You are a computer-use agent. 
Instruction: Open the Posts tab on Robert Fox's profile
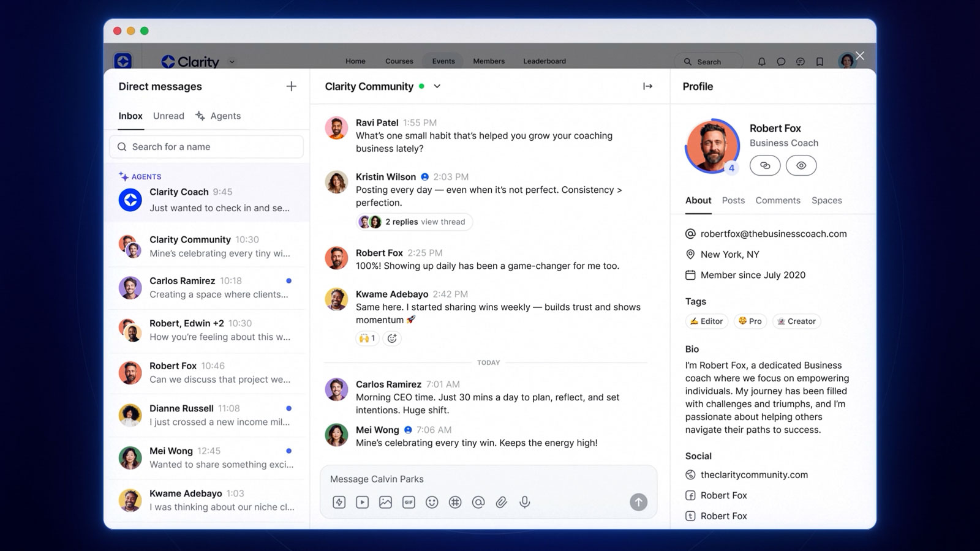(x=733, y=200)
